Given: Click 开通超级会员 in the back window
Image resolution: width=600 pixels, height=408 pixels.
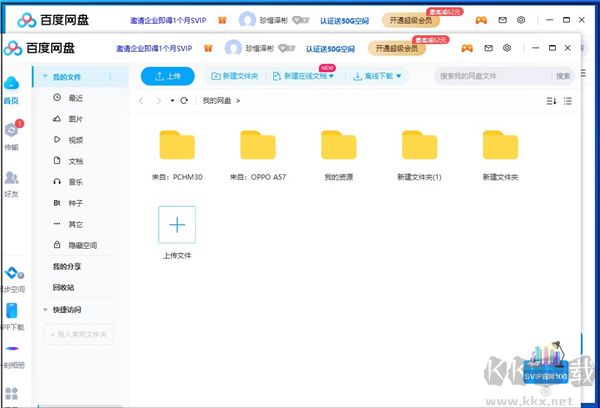Looking at the screenshot, I should 411,20.
